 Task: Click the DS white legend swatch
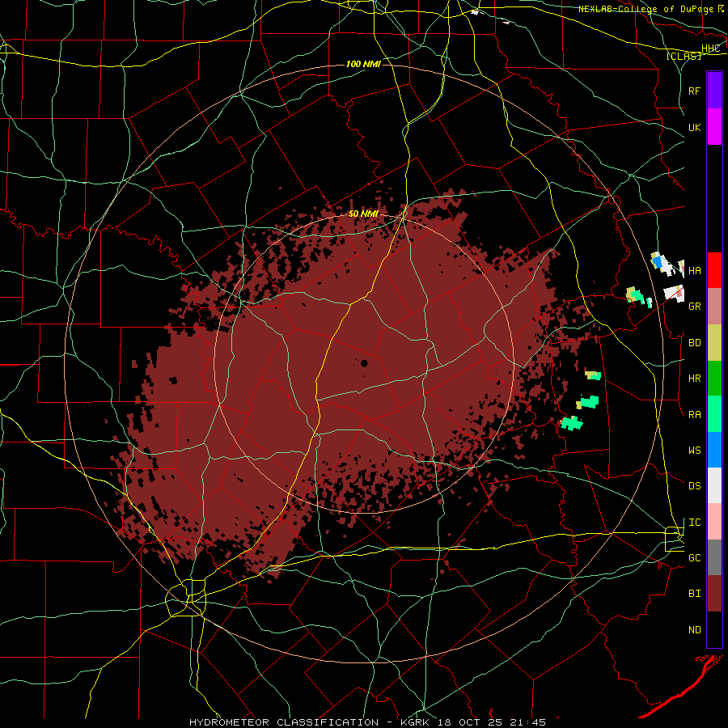714,485
